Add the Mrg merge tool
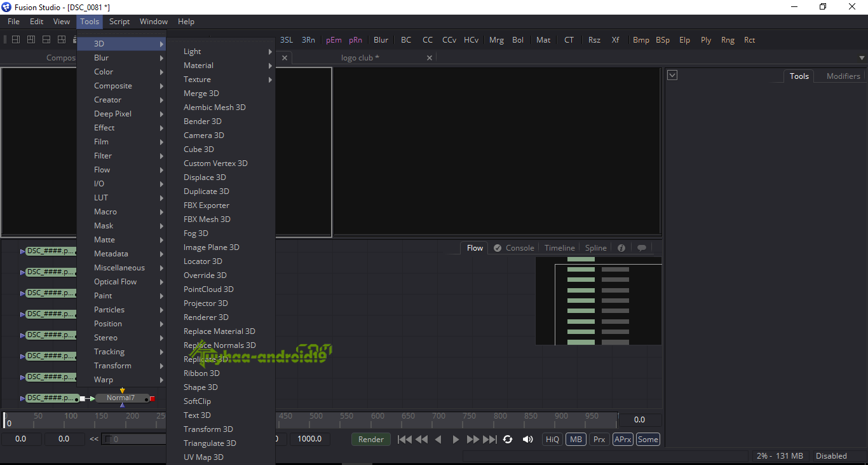The width and height of the screenshot is (868, 465). click(496, 39)
